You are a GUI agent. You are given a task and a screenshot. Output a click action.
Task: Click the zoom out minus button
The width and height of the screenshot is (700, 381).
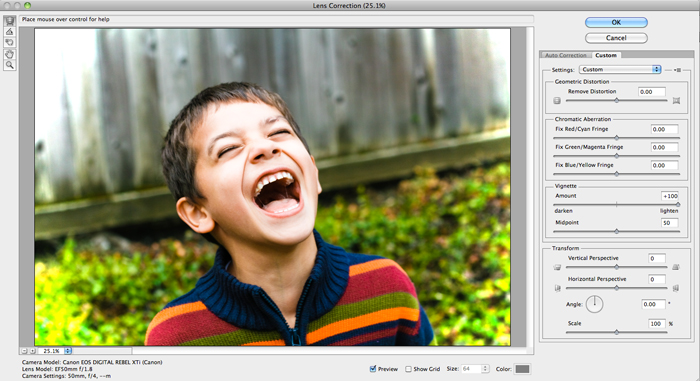click(25, 351)
